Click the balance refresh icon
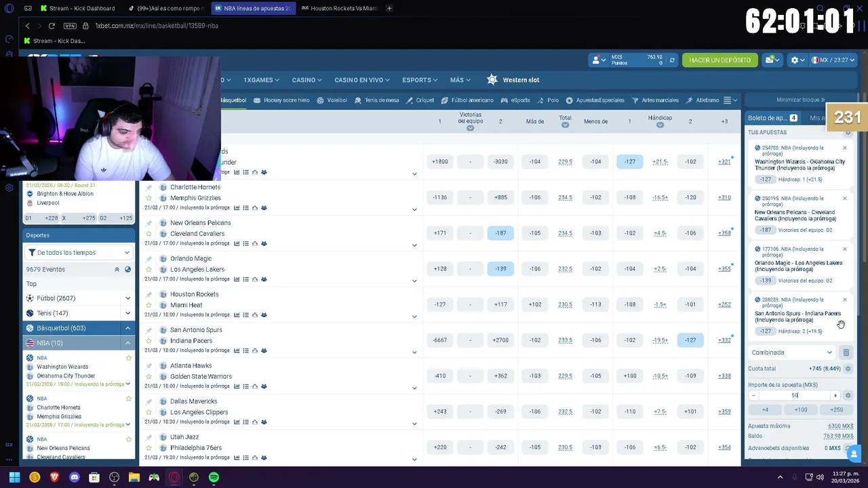868x488 pixels. [672, 60]
